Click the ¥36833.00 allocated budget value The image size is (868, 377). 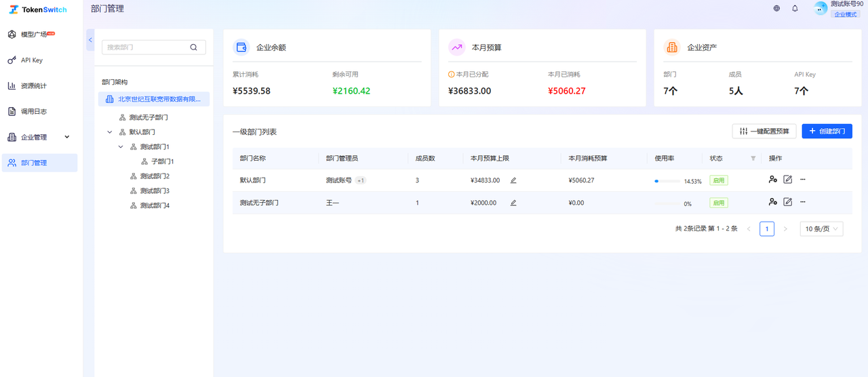point(470,91)
